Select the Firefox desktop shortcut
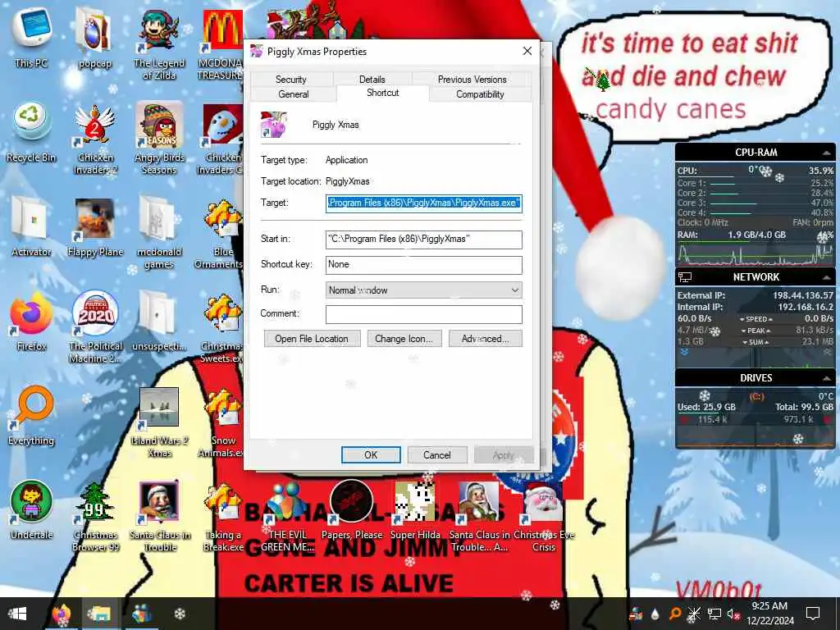 coord(31,321)
